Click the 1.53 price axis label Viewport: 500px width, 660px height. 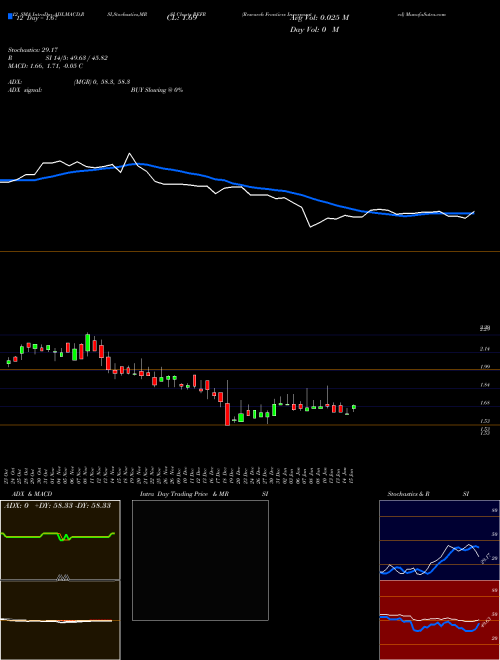(x=485, y=420)
